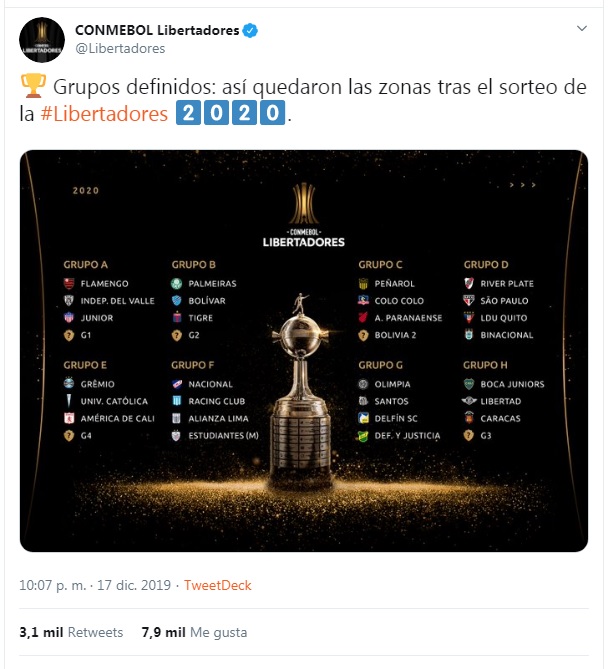The height and width of the screenshot is (669, 608).
Task: Click the CONMEBOL Libertadores display name
Action: coord(157,30)
